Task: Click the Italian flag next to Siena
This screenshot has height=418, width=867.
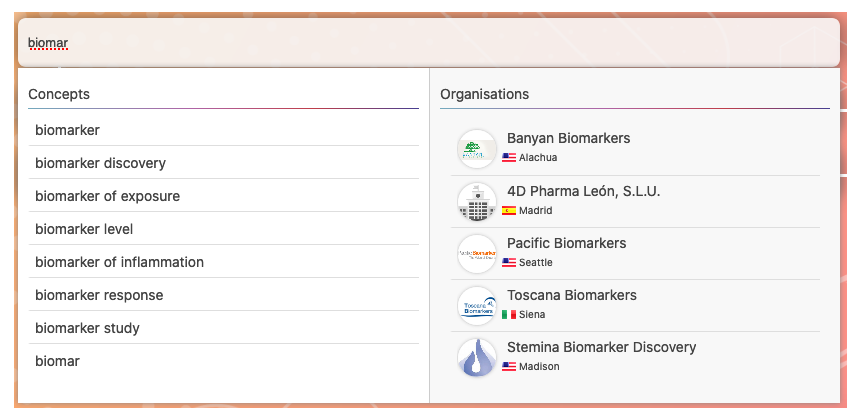Action: pos(509,315)
